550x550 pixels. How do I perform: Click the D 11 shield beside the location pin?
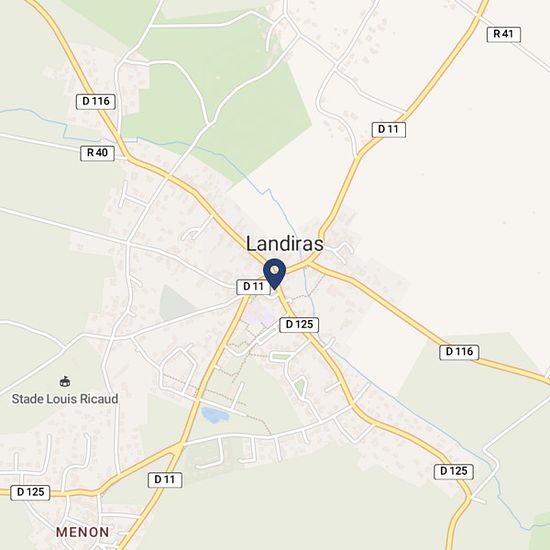253,287
